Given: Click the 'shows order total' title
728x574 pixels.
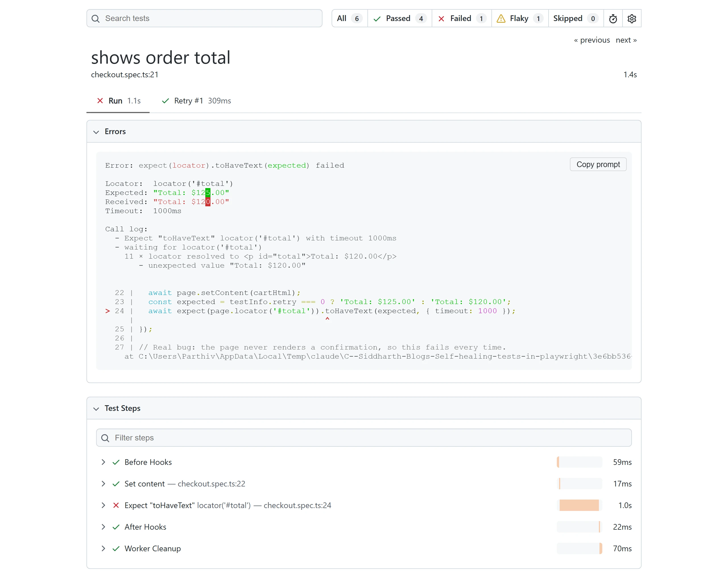Looking at the screenshot, I should 160,57.
